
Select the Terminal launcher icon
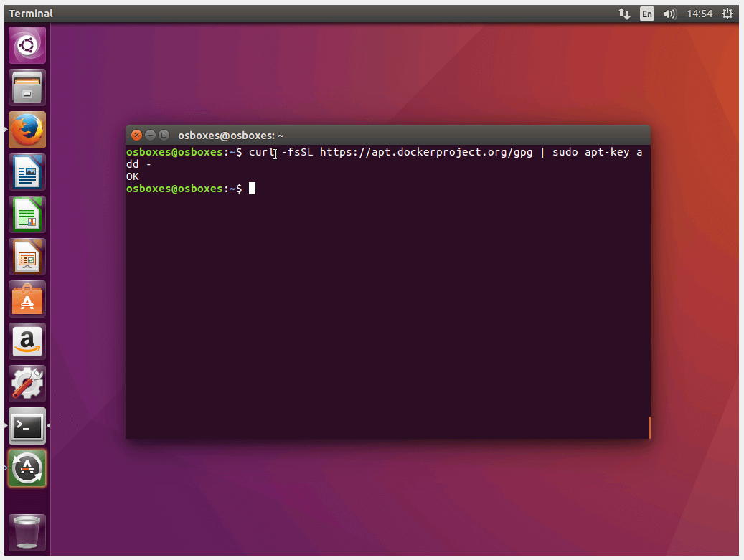(27, 426)
